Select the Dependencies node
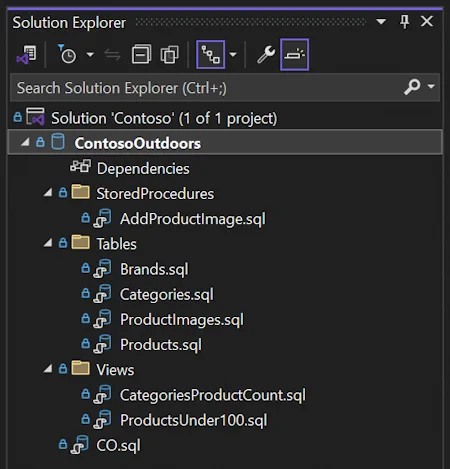Viewport: 450px width, 469px height. 143,168
